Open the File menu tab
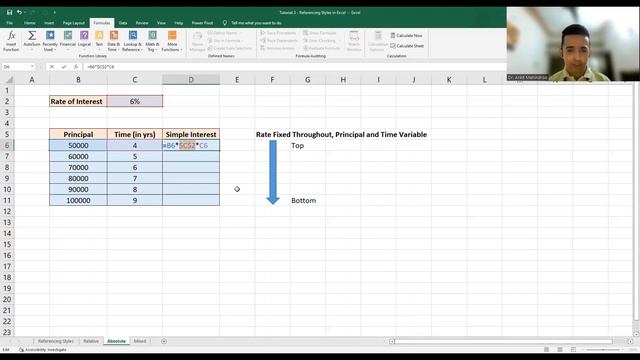The image size is (640, 360). (x=9, y=23)
